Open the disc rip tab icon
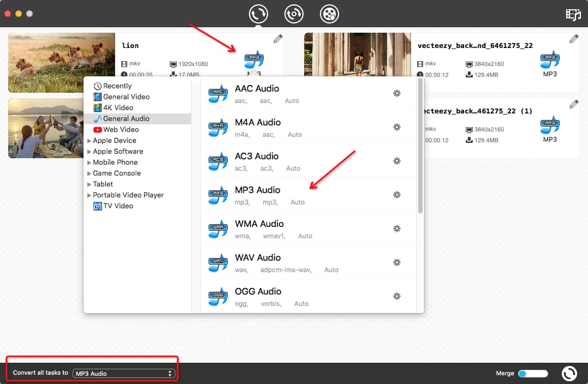This screenshot has width=588, height=384. [x=294, y=14]
